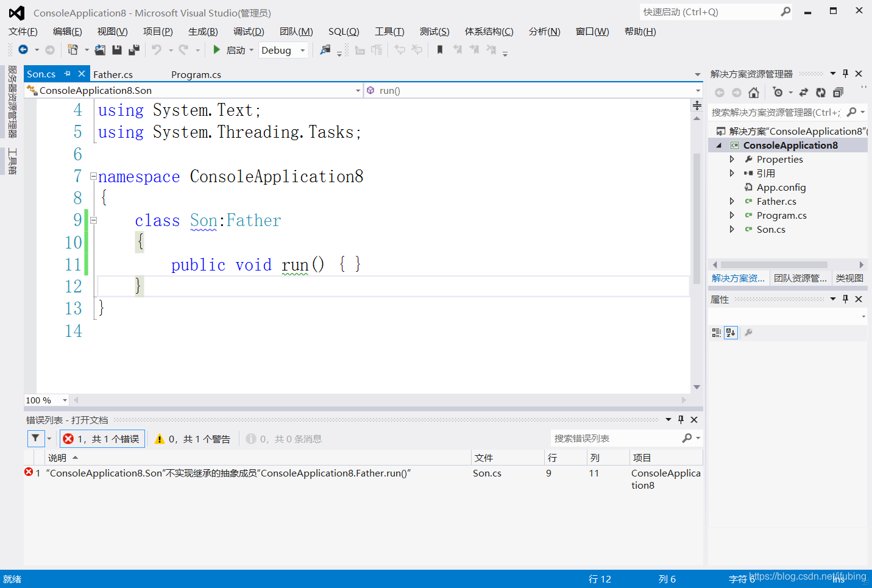Image resolution: width=872 pixels, height=588 pixels.
Task: Click the Solution Explorer horizontal scrollbar
Action: pos(774,265)
